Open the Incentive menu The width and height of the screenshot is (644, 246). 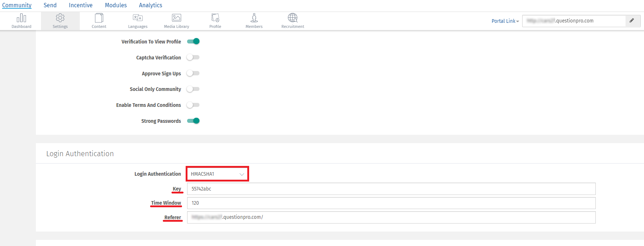point(80,5)
